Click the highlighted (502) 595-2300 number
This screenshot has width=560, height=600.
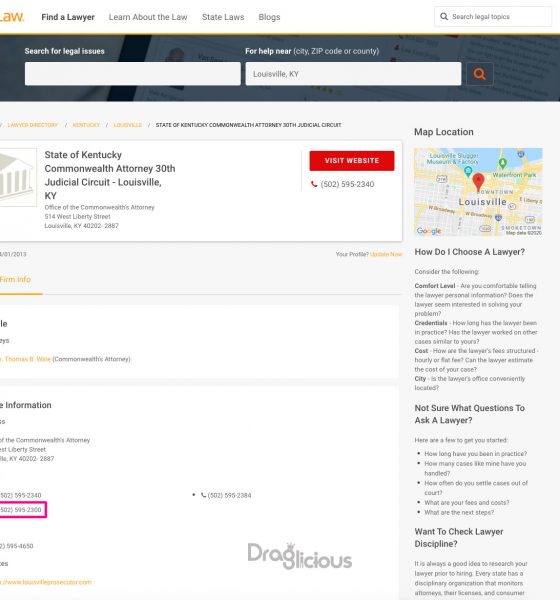point(21,510)
